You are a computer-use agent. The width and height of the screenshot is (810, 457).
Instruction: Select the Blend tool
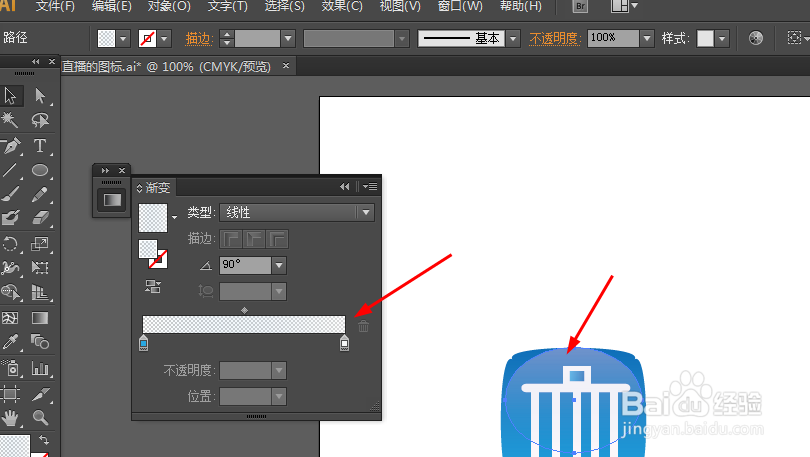tap(40, 341)
